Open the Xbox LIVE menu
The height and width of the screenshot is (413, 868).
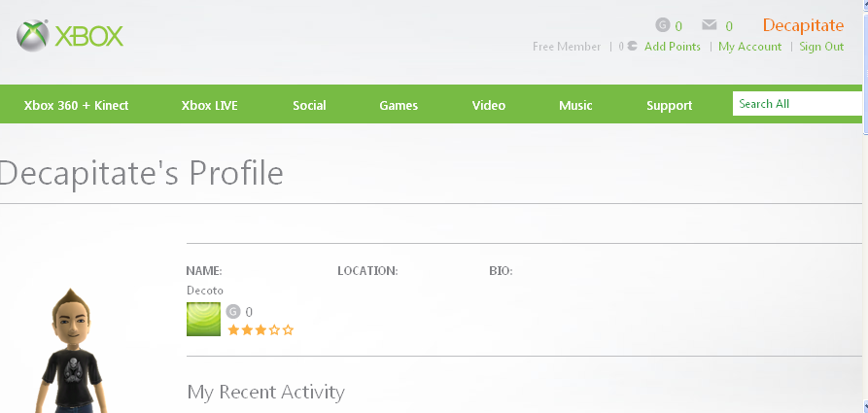click(209, 105)
